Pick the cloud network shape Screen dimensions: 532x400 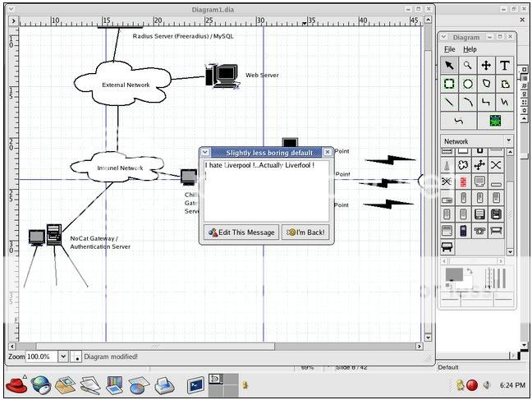click(x=463, y=165)
